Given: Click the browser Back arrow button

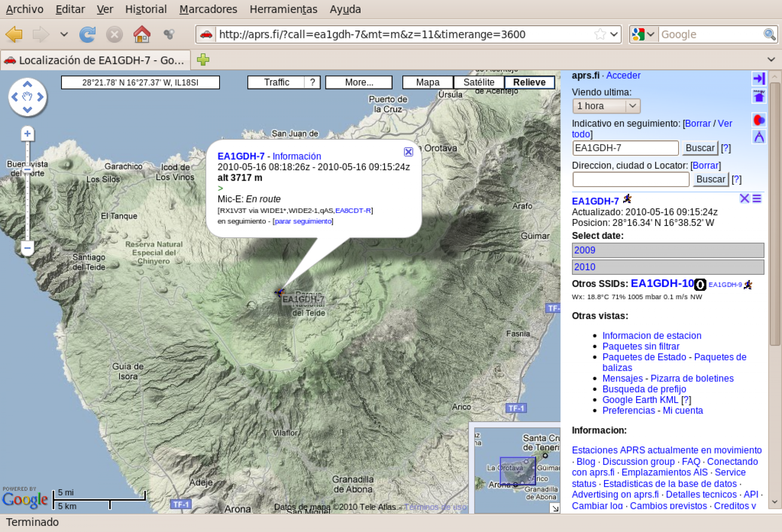Looking at the screenshot, I should tap(14, 34).
